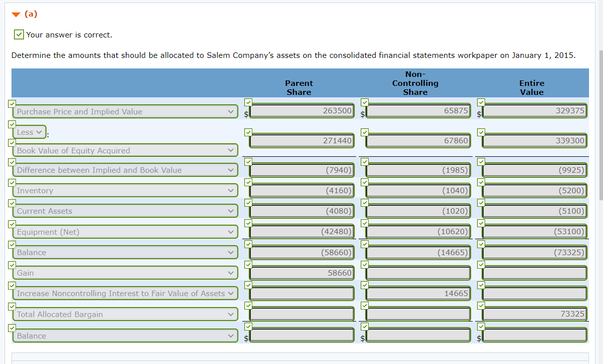The image size is (603, 364).
Task: Click the checkmark beside the Inventory label
Action: [11, 183]
